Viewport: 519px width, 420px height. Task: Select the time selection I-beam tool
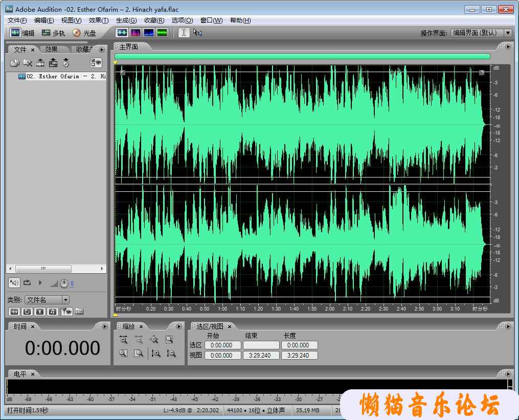(184, 32)
